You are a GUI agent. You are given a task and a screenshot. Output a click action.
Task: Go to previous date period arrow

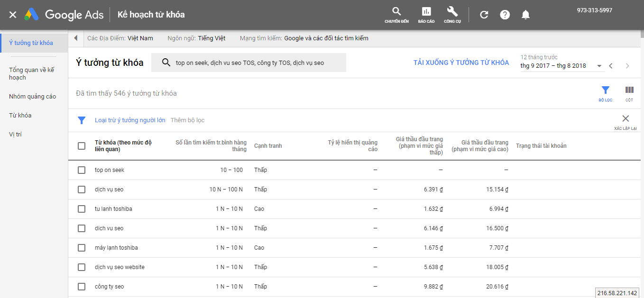pyautogui.click(x=611, y=66)
